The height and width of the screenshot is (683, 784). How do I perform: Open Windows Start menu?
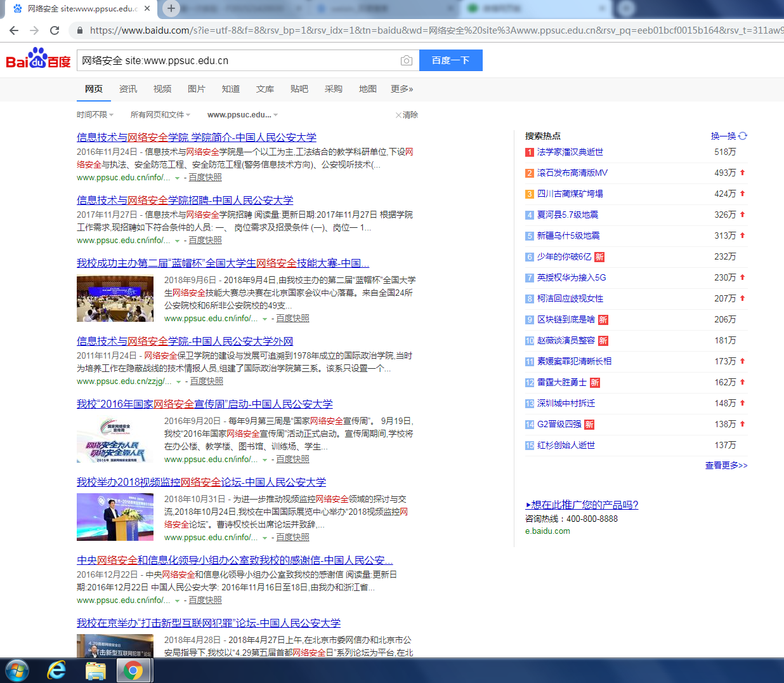[x=16, y=670]
